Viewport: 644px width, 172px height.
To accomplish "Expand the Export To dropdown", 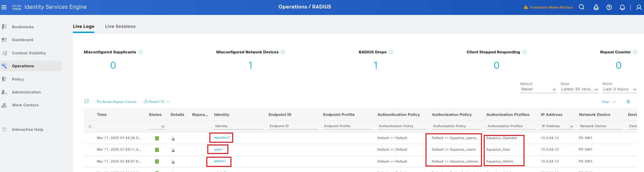I will coord(157,102).
